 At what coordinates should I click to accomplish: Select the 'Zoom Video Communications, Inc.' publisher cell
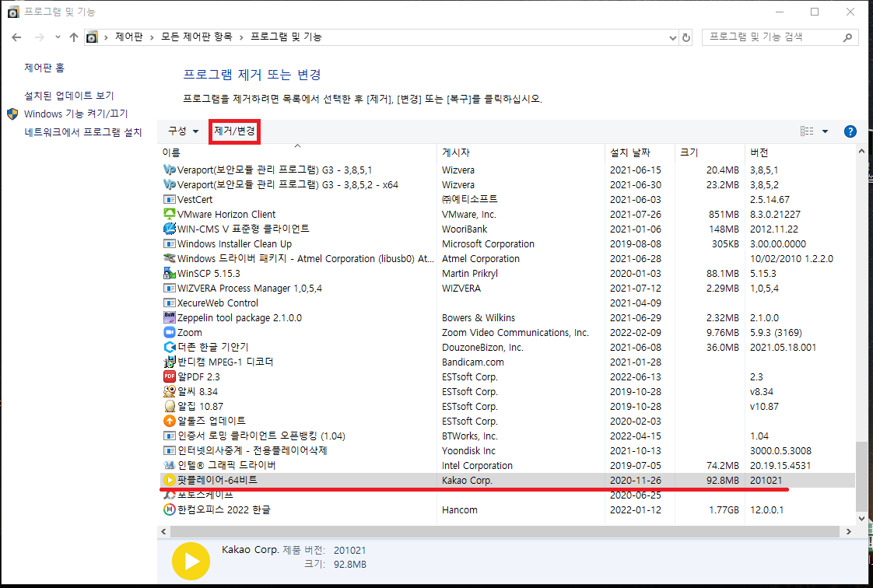click(x=515, y=333)
